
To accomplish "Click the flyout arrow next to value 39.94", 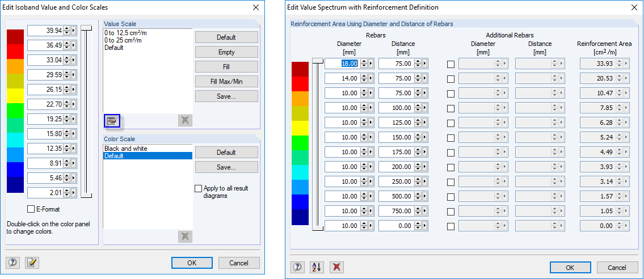I will (x=74, y=31).
